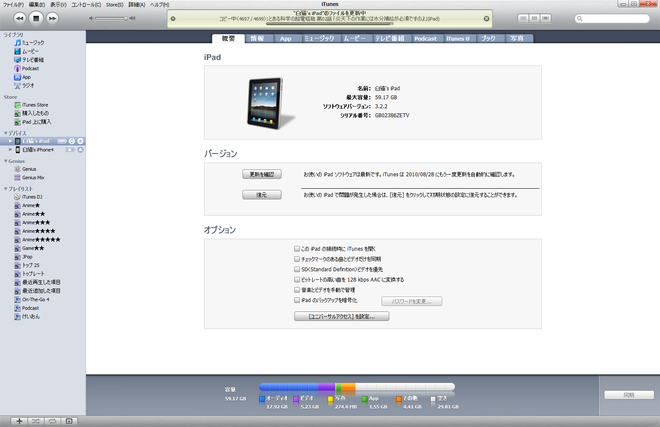The height and width of the screenshot is (427, 660).
Task: Enable manually manage music and videos
Action: pyautogui.click(x=297, y=290)
